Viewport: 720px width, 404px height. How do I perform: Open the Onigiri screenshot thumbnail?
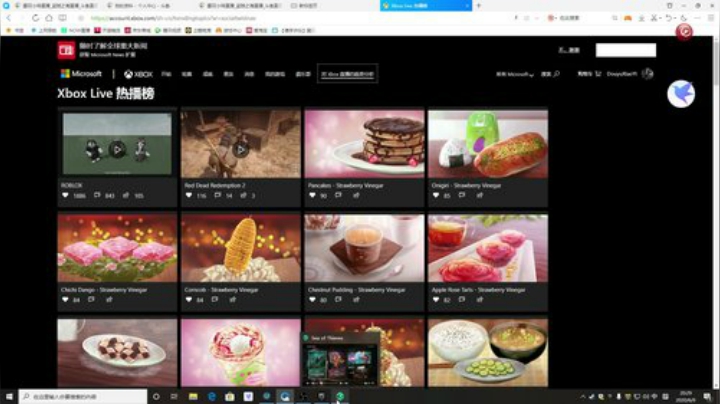(488, 144)
